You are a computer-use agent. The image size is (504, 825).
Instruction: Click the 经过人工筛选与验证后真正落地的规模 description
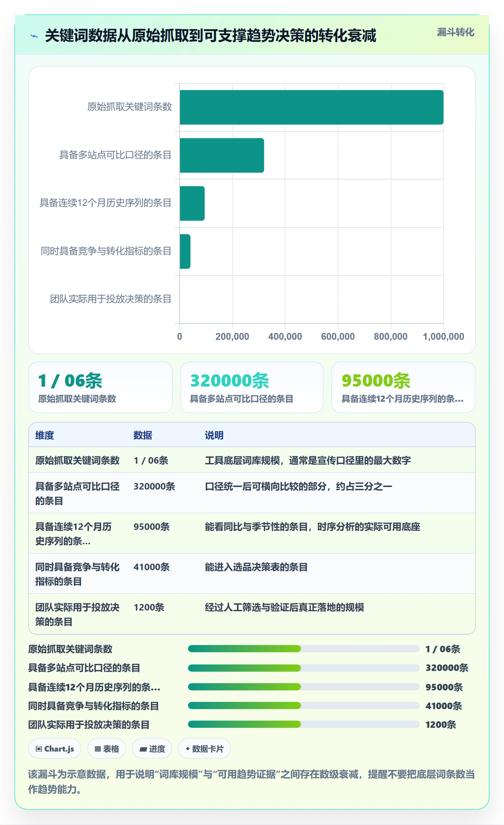[284, 607]
